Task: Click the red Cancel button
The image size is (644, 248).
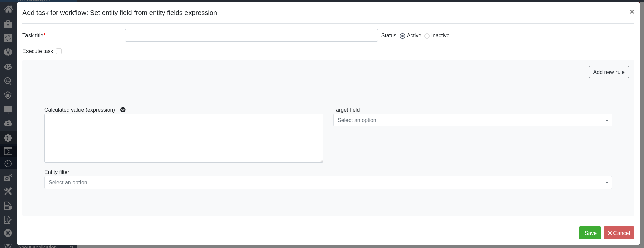Action: (619, 233)
